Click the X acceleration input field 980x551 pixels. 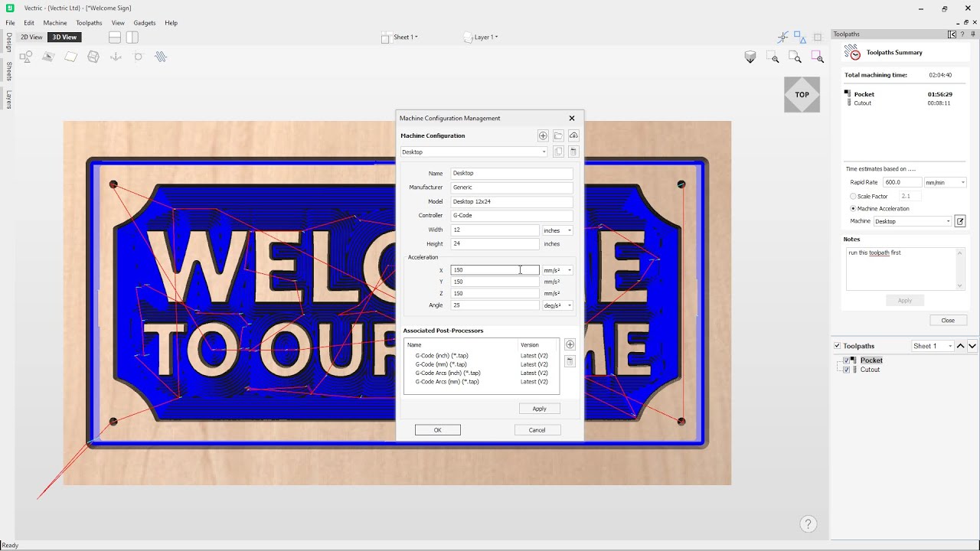pyautogui.click(x=495, y=270)
